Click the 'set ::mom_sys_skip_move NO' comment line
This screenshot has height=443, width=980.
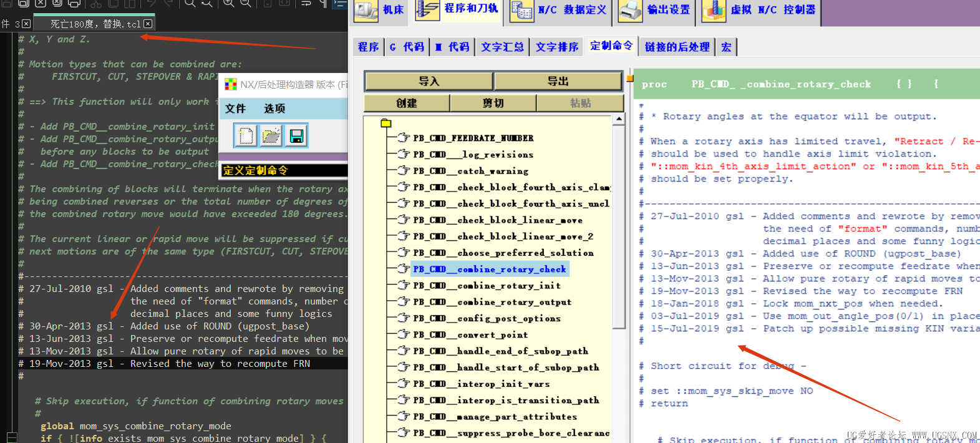(726, 391)
